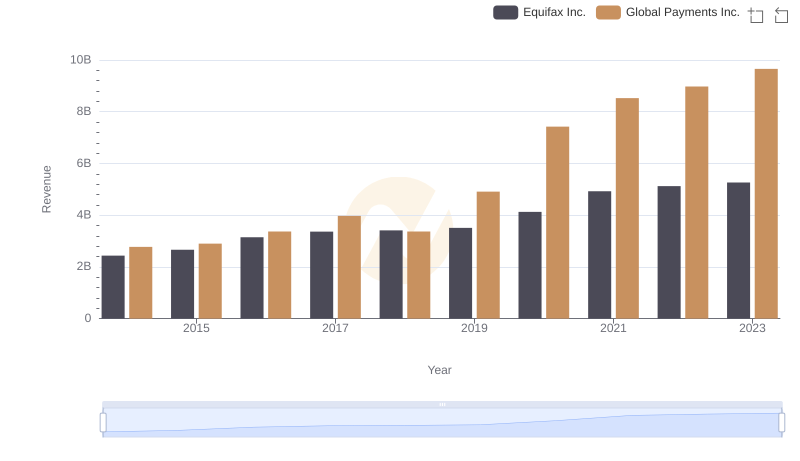800x461 pixels.
Task: Click the 2019 x-axis label
Action: pos(474,328)
